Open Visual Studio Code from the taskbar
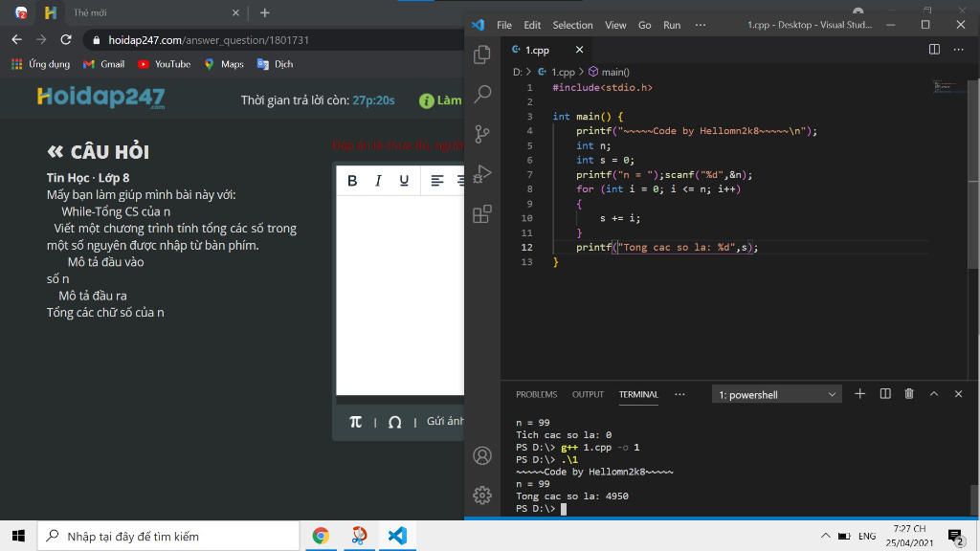The image size is (980, 551). pos(397,536)
